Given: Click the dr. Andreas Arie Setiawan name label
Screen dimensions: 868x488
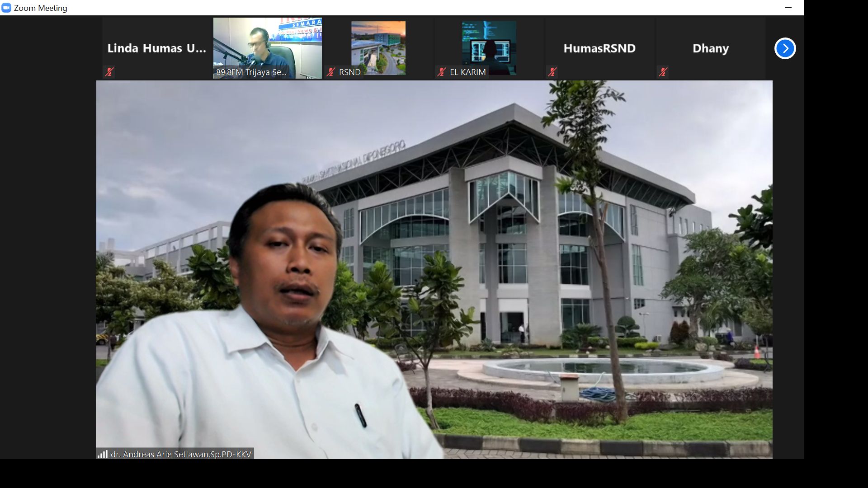Looking at the screenshot, I should coord(181,454).
